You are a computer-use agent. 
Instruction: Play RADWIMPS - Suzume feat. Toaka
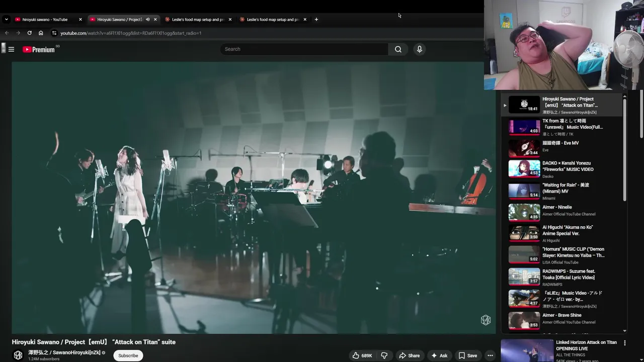click(561, 277)
